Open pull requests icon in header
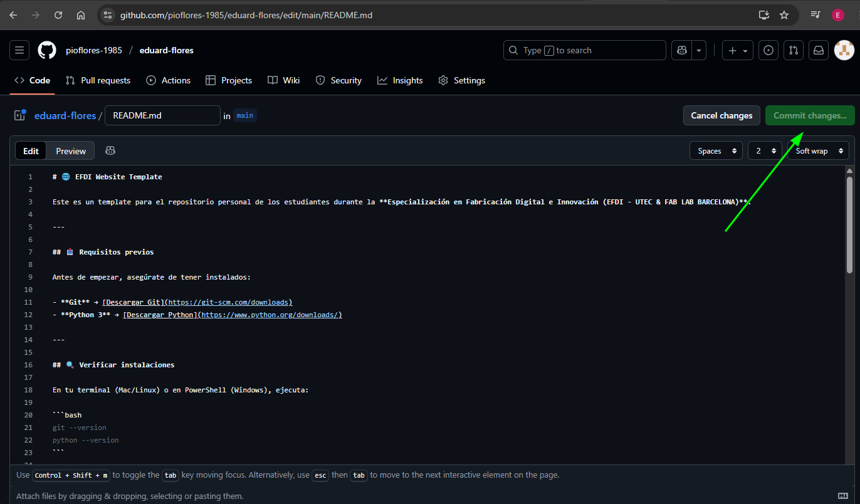The height and width of the screenshot is (504, 860). (794, 50)
